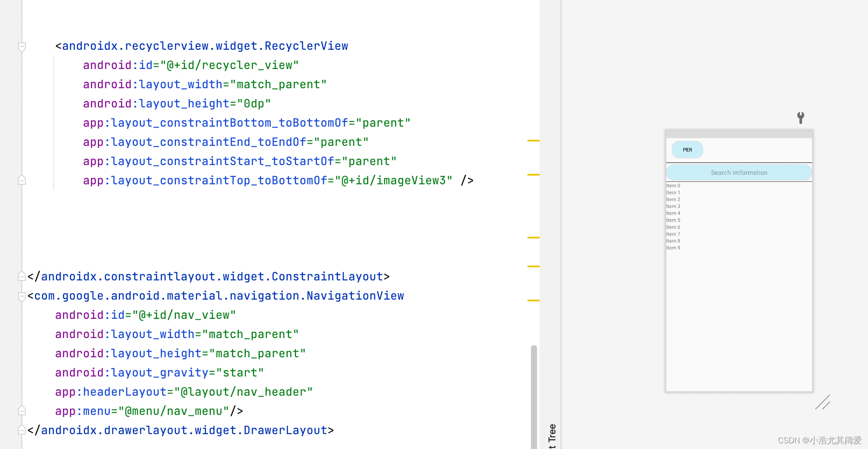The height and width of the screenshot is (449, 868).
Task: Click the layout_constraintStart_toStartOf attribute
Action: (223, 161)
